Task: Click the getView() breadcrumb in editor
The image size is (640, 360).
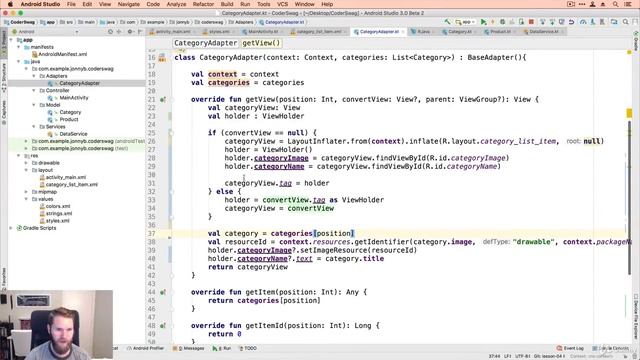Action: pyautogui.click(x=261, y=43)
